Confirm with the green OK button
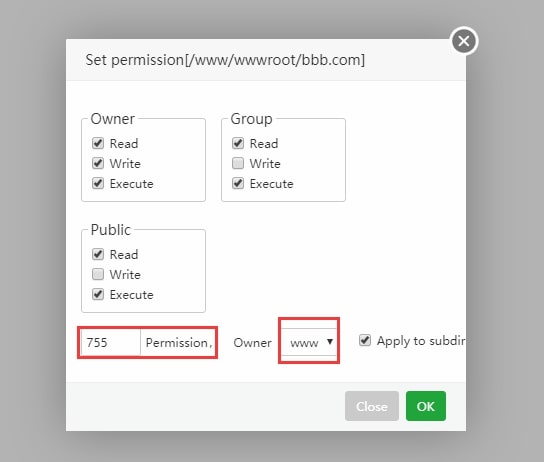 pyautogui.click(x=426, y=406)
